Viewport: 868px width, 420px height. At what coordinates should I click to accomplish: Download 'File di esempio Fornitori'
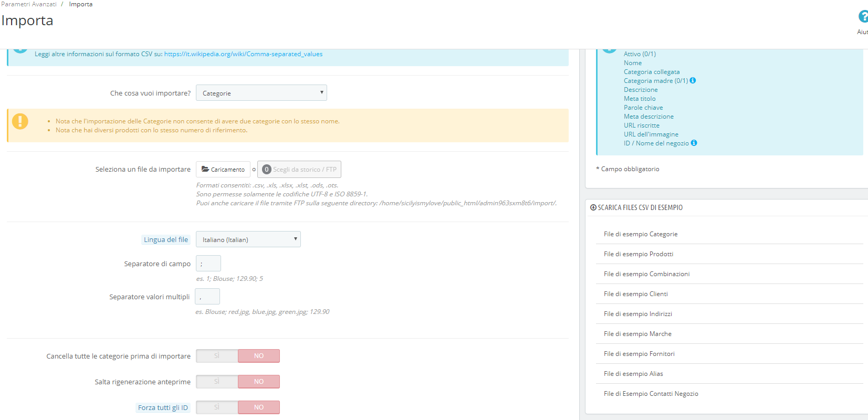tap(640, 354)
